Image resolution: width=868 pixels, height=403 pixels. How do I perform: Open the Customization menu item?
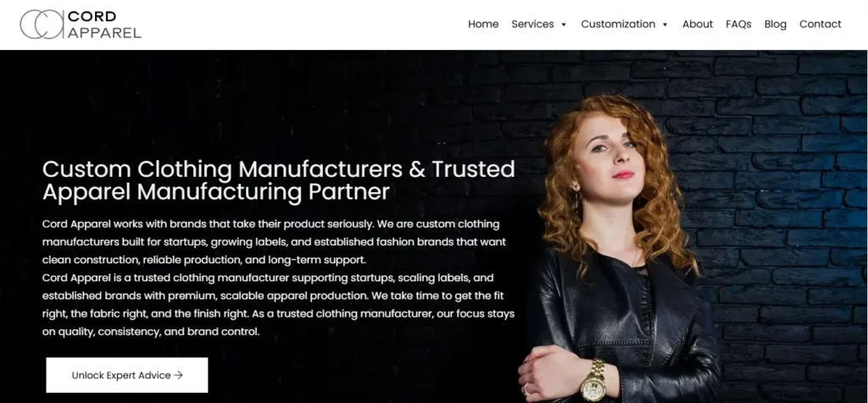(618, 25)
